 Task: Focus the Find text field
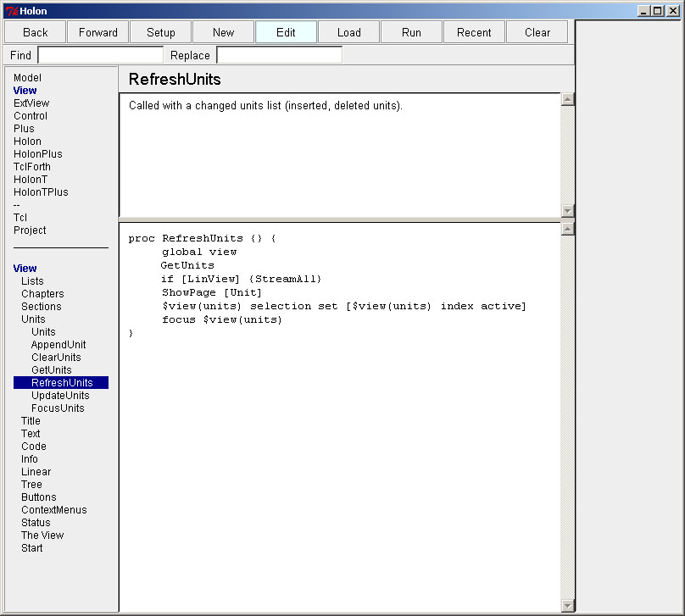click(100, 55)
